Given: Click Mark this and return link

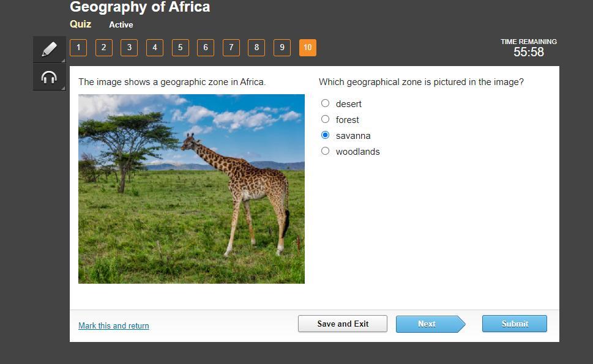Looking at the screenshot, I should point(114,326).
